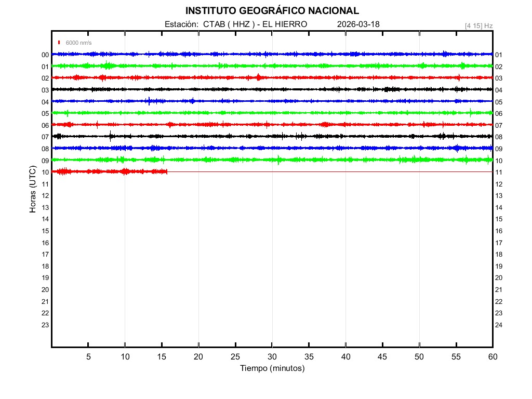This screenshot has height=399, width=532.
Task: Click the Horas (UTC) vertical axis label
Action: 33,190
